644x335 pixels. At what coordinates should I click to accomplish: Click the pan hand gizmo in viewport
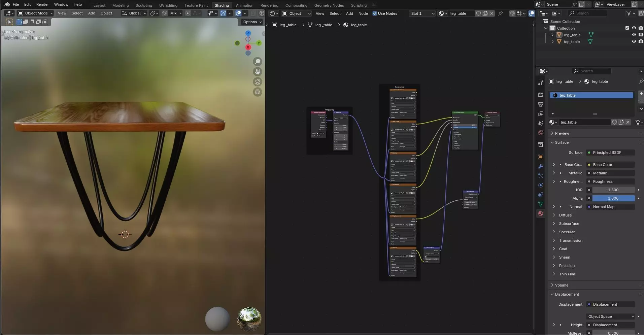258,72
